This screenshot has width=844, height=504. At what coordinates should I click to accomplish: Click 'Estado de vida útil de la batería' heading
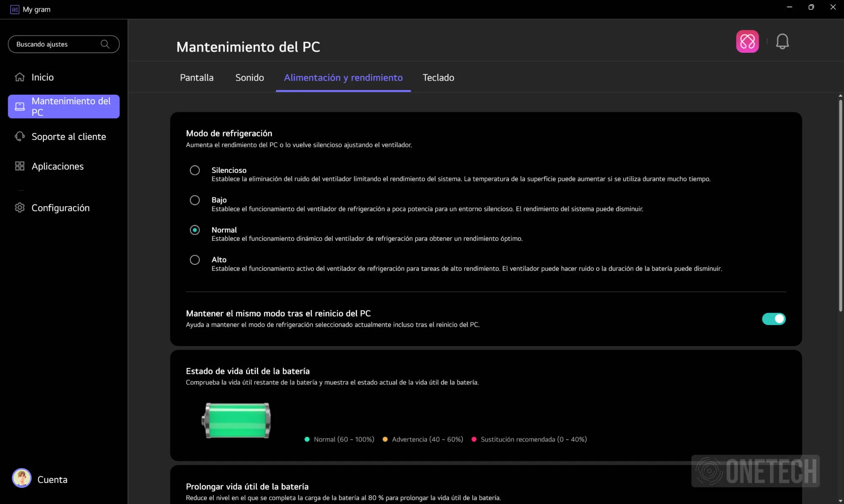pos(248,371)
